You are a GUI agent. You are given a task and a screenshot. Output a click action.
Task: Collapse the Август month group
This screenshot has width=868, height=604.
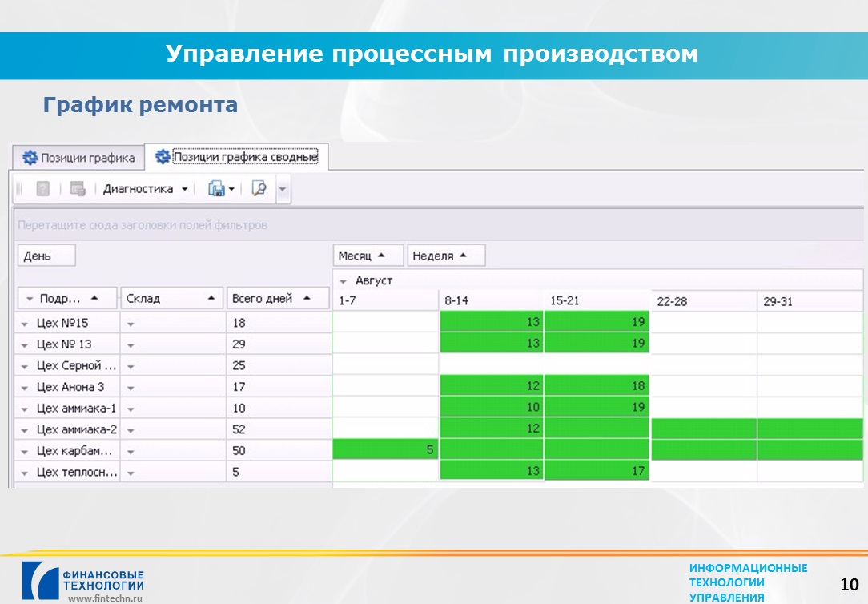(x=344, y=281)
